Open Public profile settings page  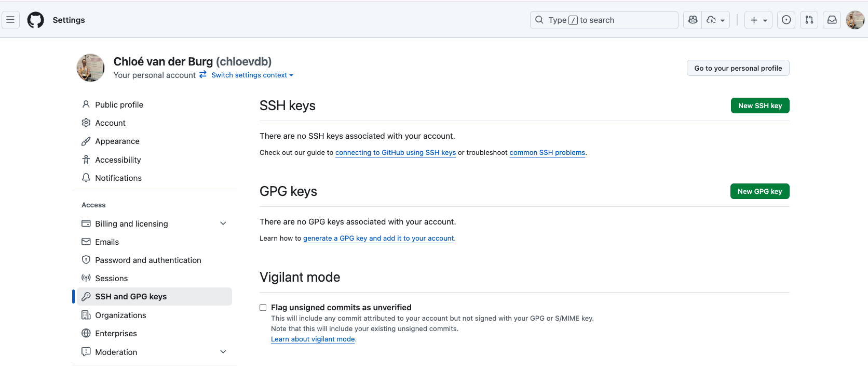[x=119, y=104]
